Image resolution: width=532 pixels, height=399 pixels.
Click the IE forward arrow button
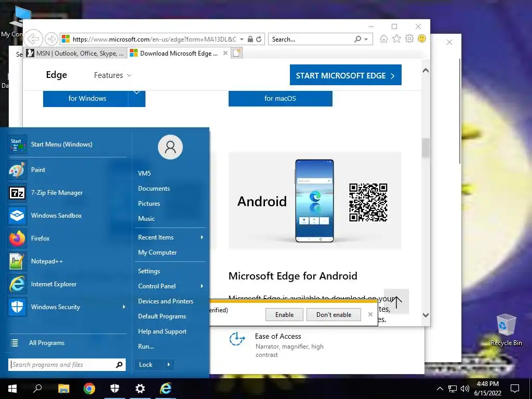(51, 39)
